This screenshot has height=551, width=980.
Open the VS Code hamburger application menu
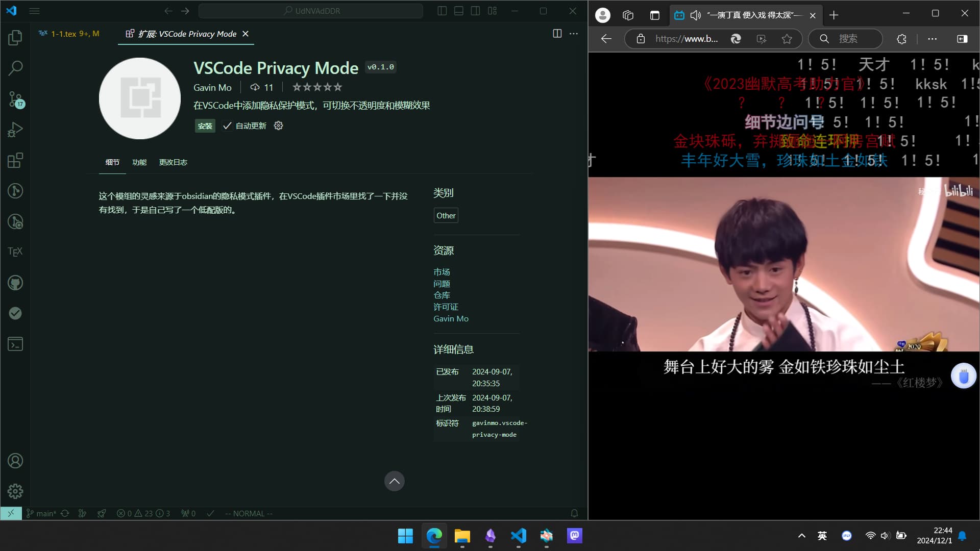(x=34, y=11)
